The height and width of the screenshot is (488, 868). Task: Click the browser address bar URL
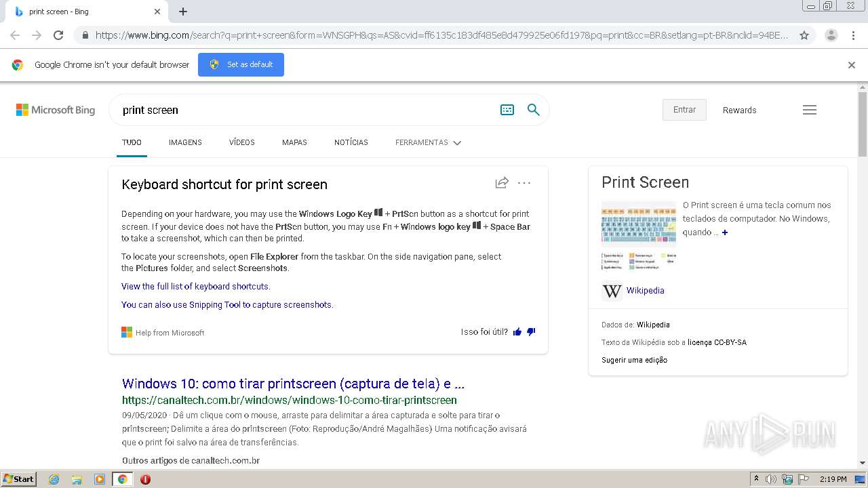click(441, 35)
